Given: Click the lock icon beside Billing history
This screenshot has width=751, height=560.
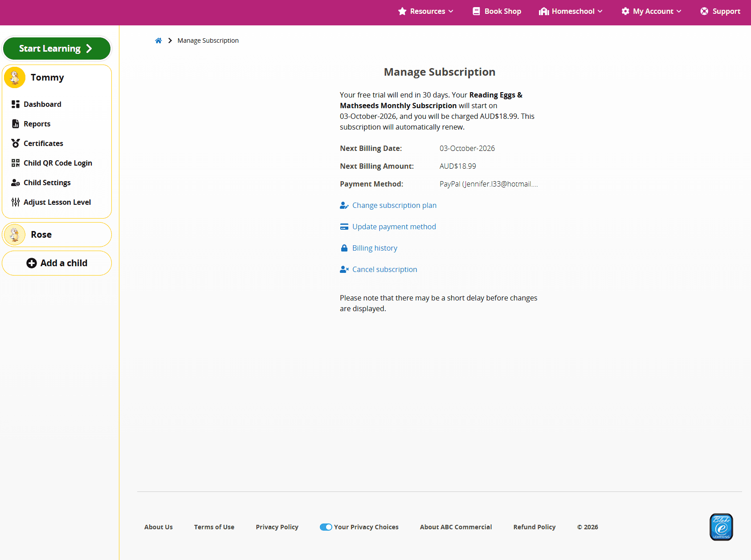Looking at the screenshot, I should 344,248.
